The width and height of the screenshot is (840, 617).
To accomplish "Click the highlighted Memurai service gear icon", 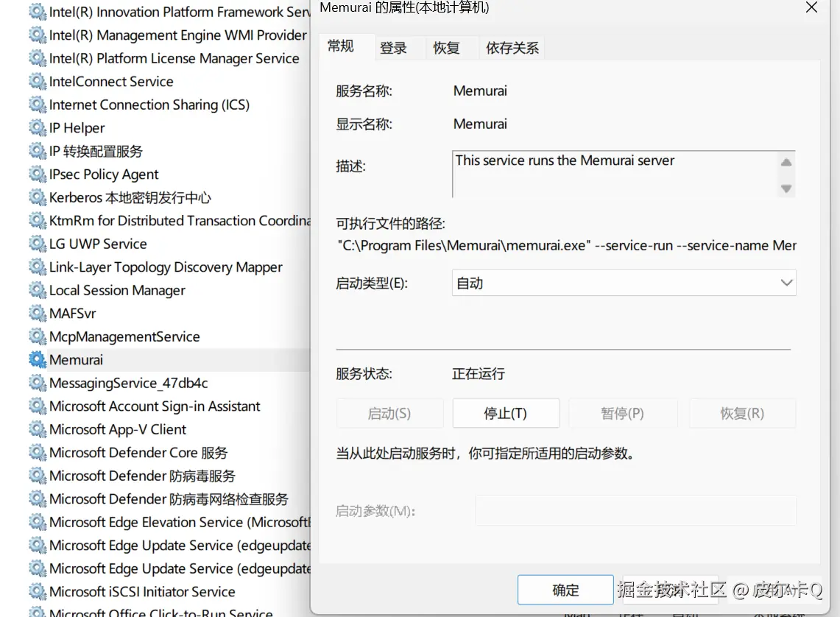I will point(38,360).
